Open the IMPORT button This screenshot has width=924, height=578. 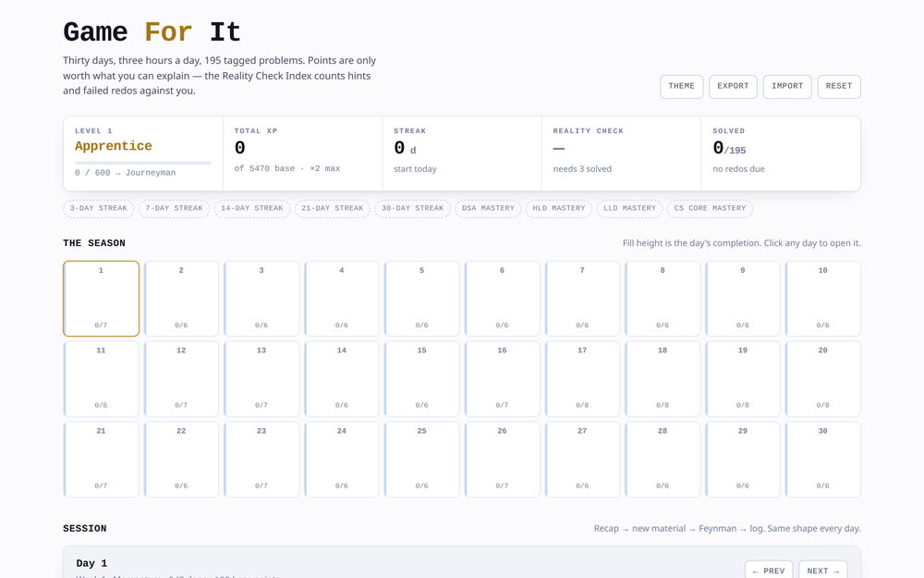787,87
